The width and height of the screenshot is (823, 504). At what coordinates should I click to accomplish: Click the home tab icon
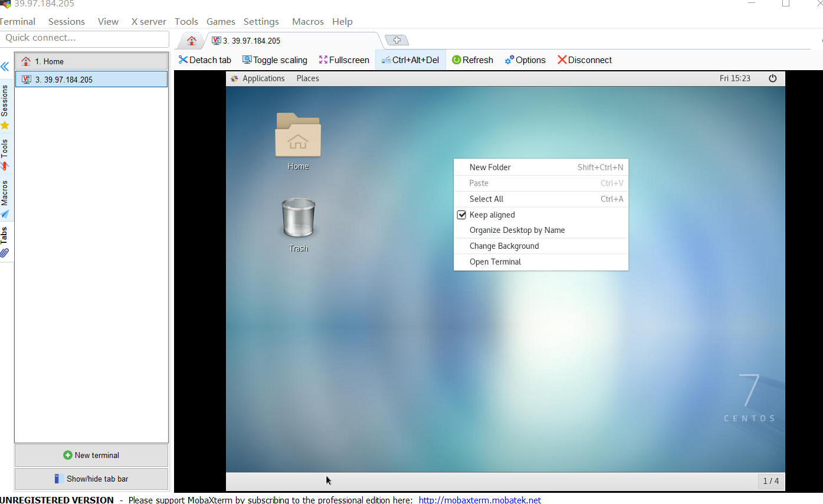(191, 40)
